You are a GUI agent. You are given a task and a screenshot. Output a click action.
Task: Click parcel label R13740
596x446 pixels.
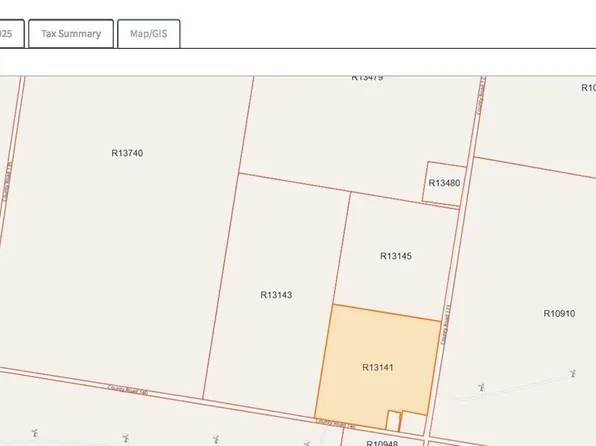point(127,153)
